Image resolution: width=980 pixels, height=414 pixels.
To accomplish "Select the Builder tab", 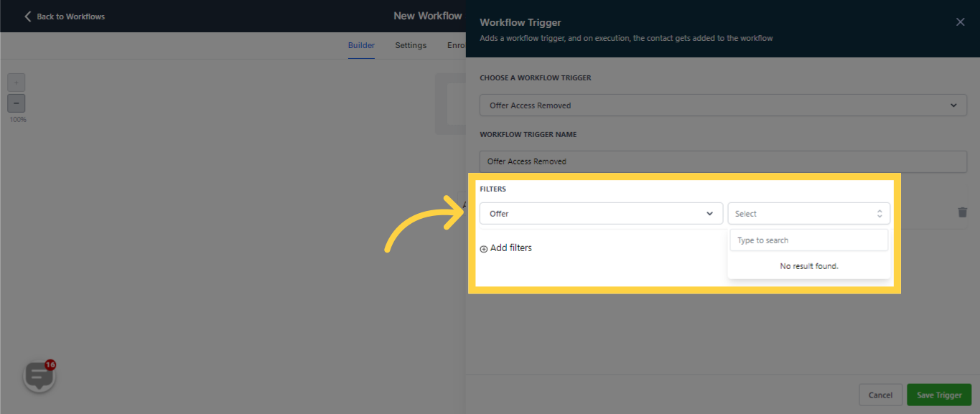I will [361, 44].
